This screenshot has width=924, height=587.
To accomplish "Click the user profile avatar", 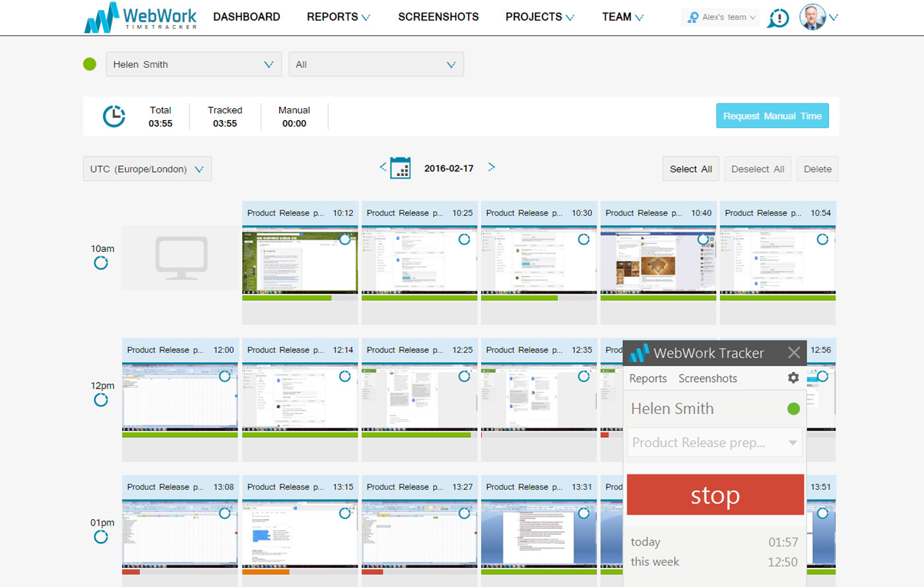I will pyautogui.click(x=812, y=17).
